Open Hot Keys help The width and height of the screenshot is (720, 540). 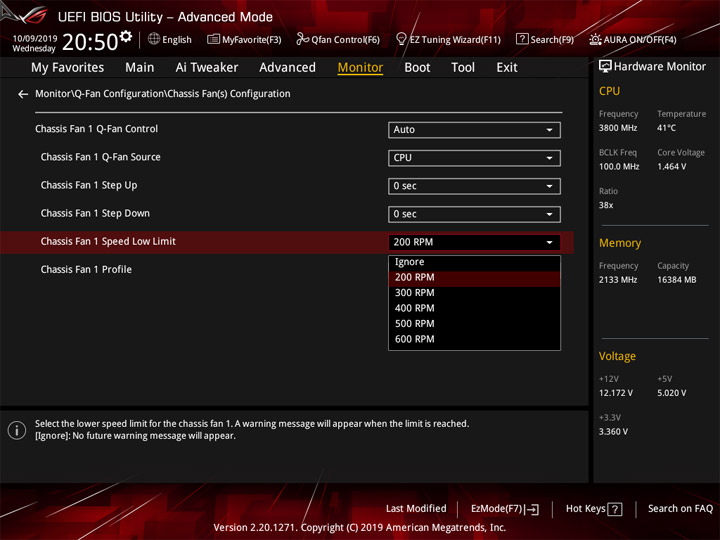tap(594, 509)
